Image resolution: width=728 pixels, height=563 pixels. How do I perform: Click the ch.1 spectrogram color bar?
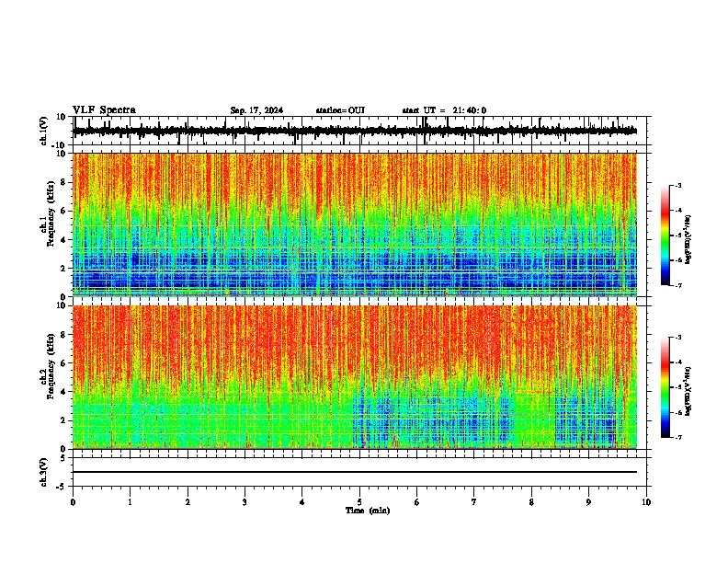coord(665,236)
